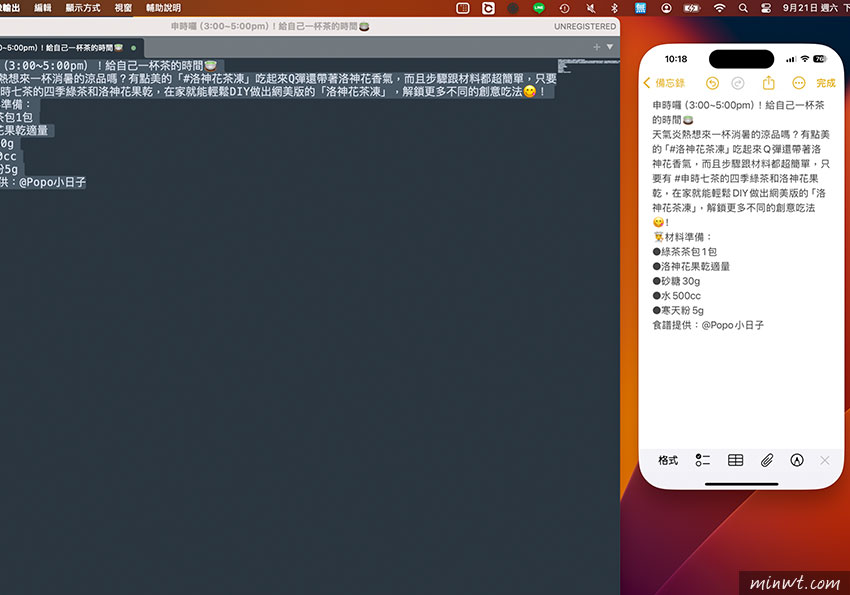Image resolution: width=850 pixels, height=595 pixels.
Task: Insert a table using the Notes table icon
Action: pyautogui.click(x=736, y=460)
